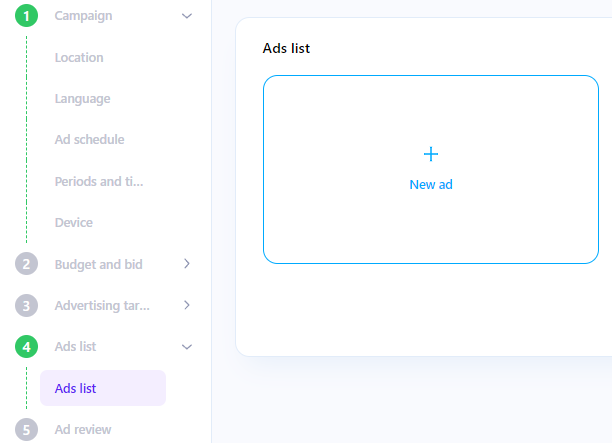Click the step 1 green circle icon
The image size is (612, 443).
tap(26, 16)
